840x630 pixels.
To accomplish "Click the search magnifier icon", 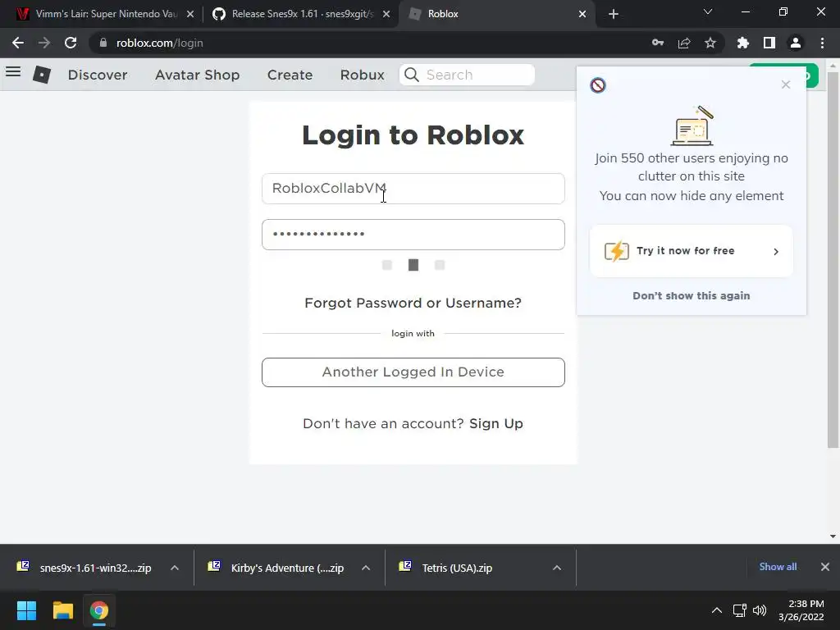I will tap(412, 75).
